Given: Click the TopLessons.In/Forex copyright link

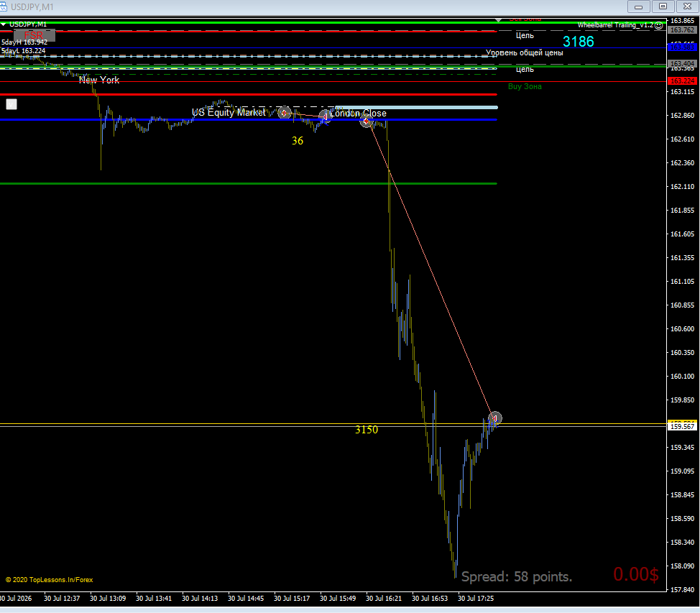Looking at the screenshot, I should pyautogui.click(x=49, y=579).
